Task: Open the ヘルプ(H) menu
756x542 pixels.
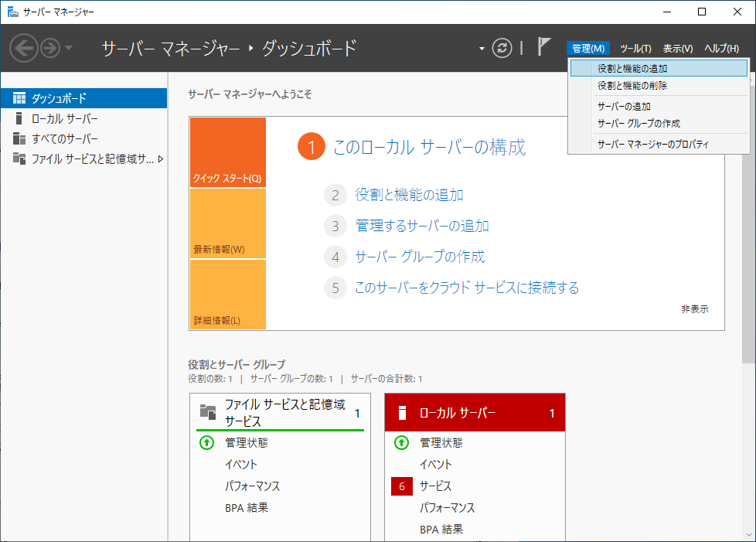Action: click(721, 48)
